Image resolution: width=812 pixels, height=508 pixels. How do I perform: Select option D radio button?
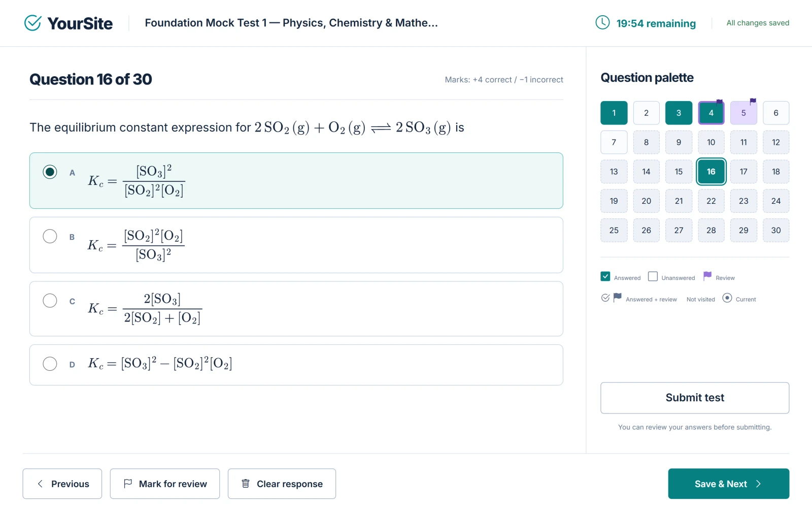pyautogui.click(x=50, y=364)
